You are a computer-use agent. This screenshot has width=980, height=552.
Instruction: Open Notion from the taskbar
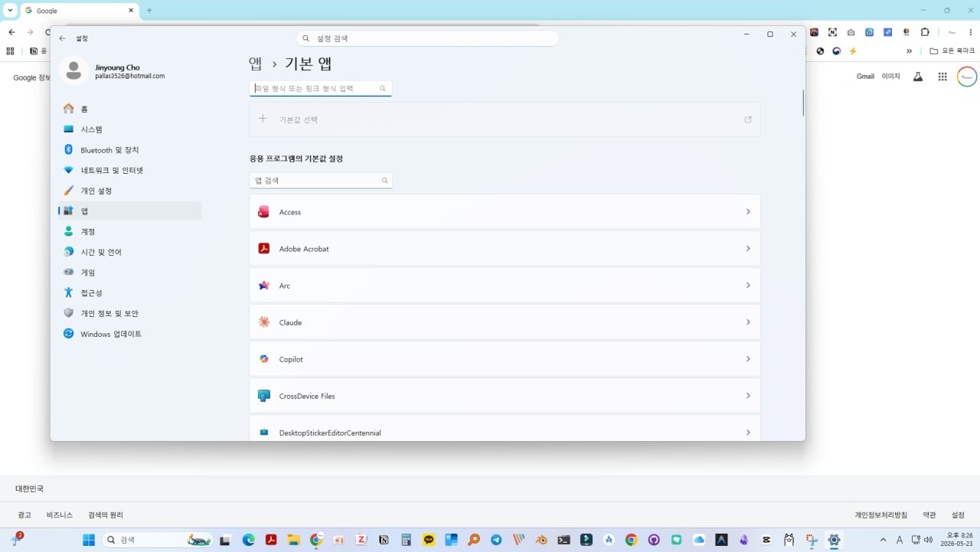tap(384, 540)
